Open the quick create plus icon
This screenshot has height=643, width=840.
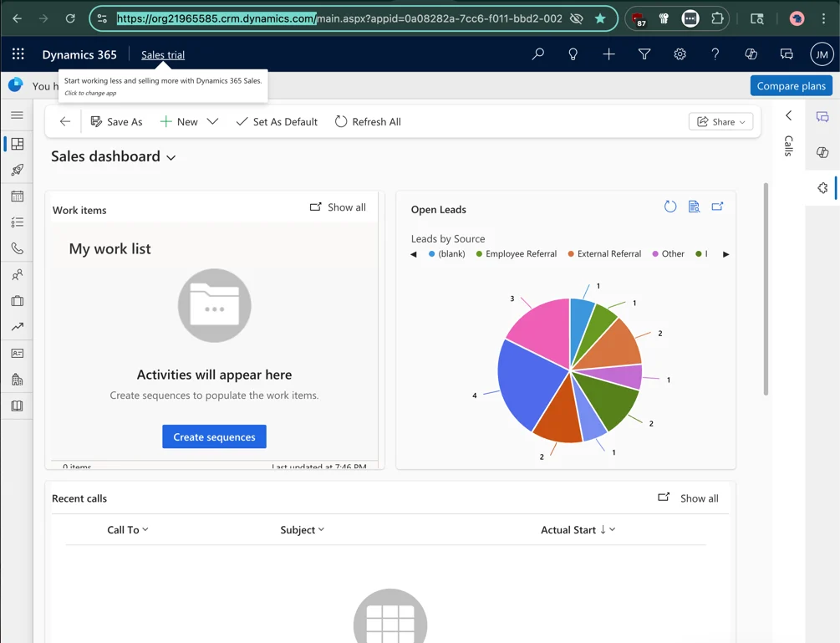(x=608, y=54)
